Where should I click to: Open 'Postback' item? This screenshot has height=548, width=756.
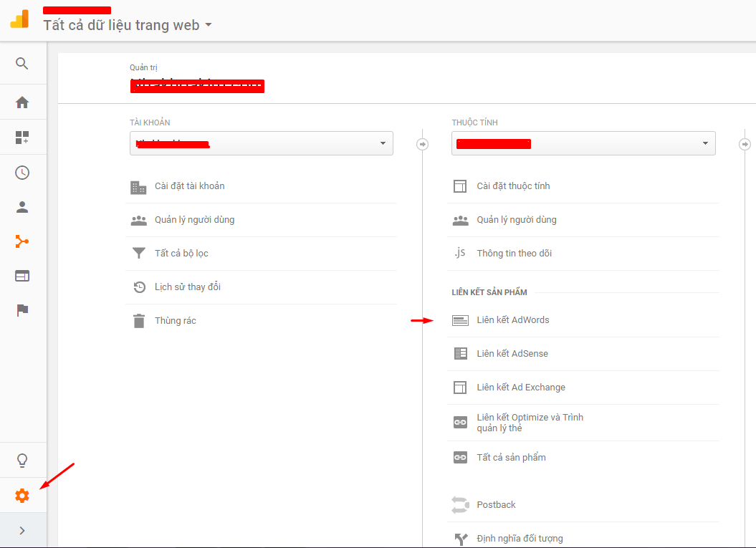pos(496,504)
